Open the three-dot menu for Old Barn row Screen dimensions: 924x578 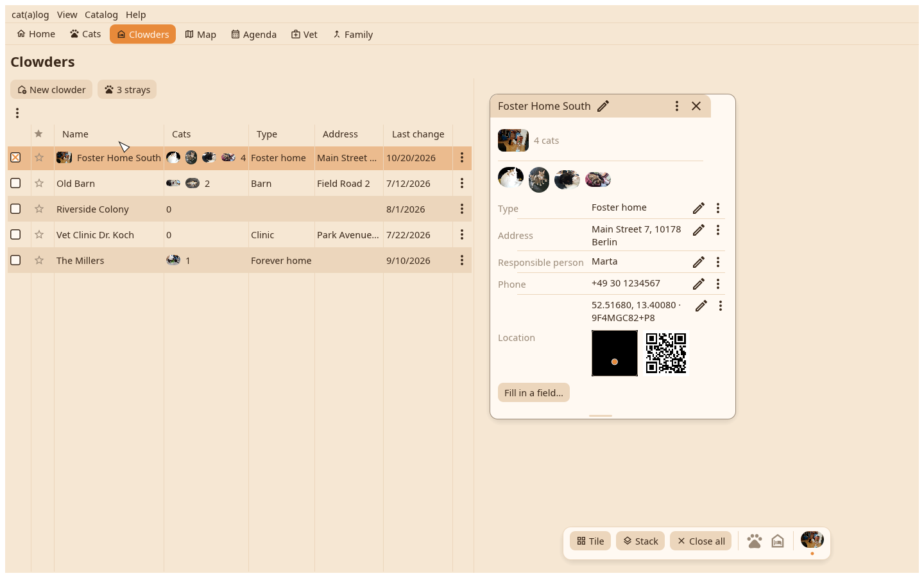tap(462, 183)
